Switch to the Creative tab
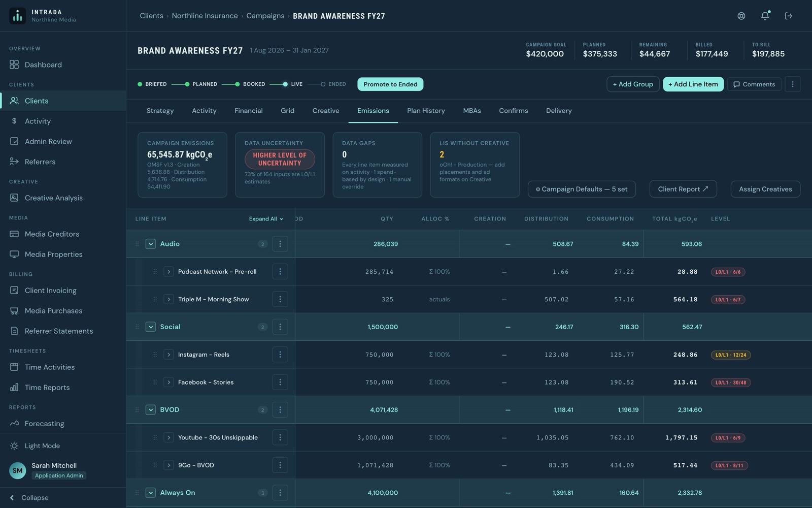Screen dimensions: 812x508 point(326,111)
